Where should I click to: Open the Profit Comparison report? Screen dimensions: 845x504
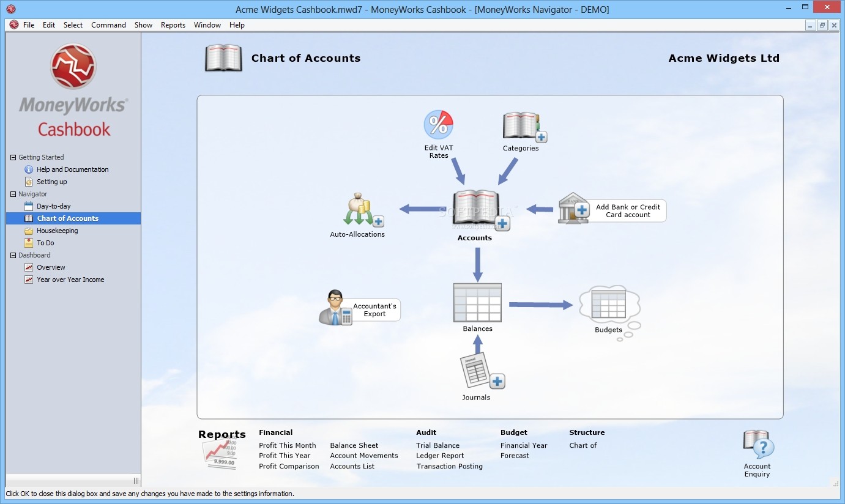pos(289,466)
